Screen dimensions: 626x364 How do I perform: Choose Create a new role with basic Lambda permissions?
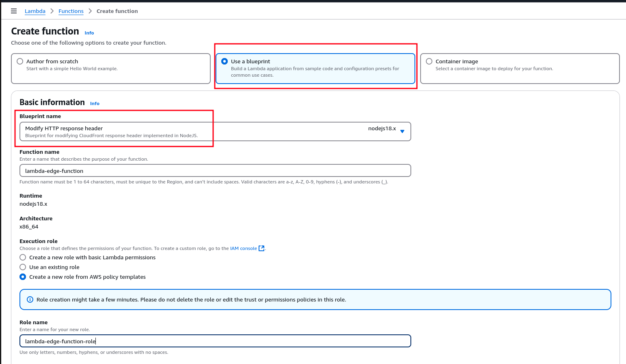click(x=23, y=257)
